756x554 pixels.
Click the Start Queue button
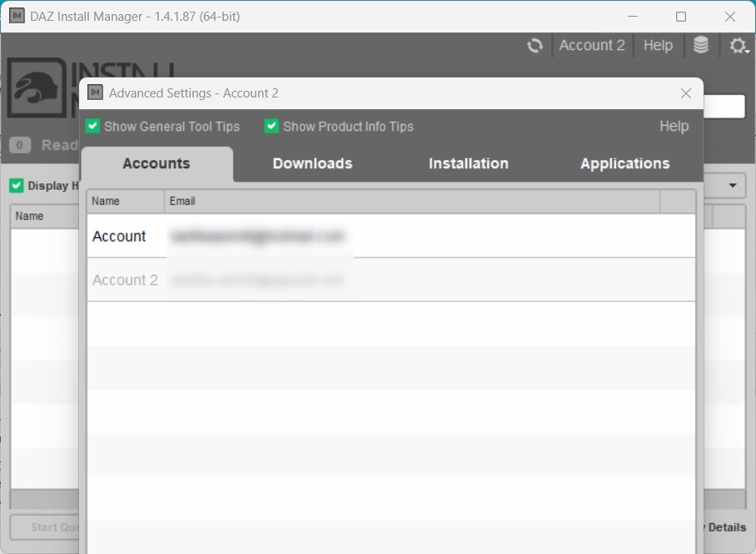44,527
